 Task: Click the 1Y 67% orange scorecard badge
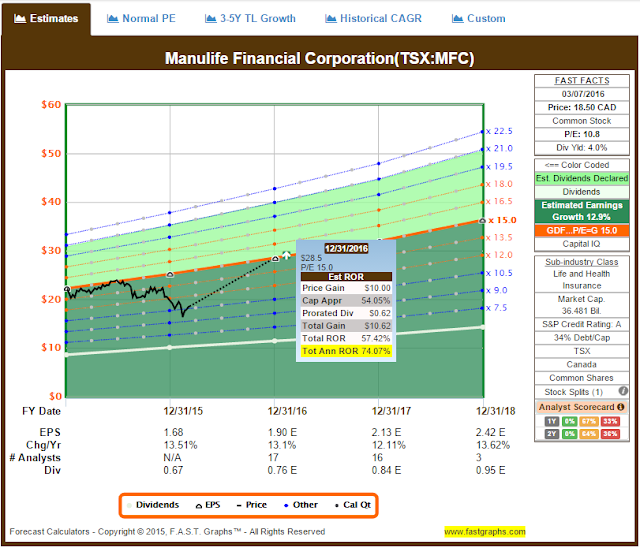pos(589,421)
